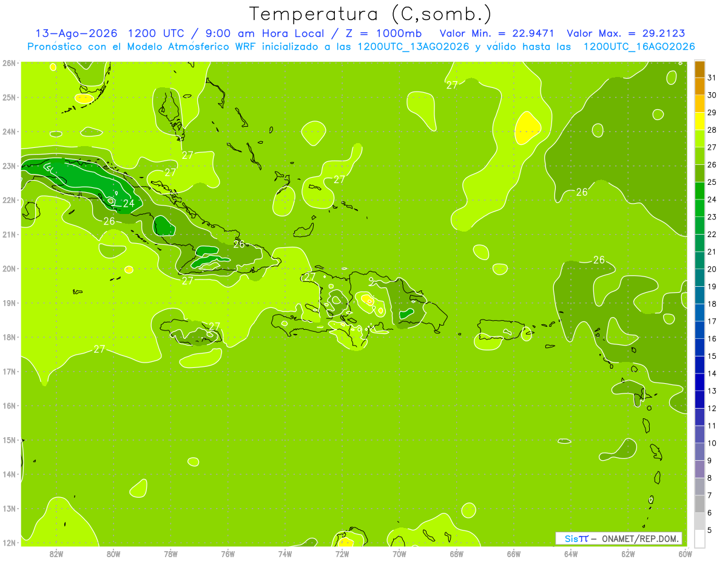
Task: Click the yellow-green swatch between 27 and 28
Action: pyautogui.click(x=699, y=138)
